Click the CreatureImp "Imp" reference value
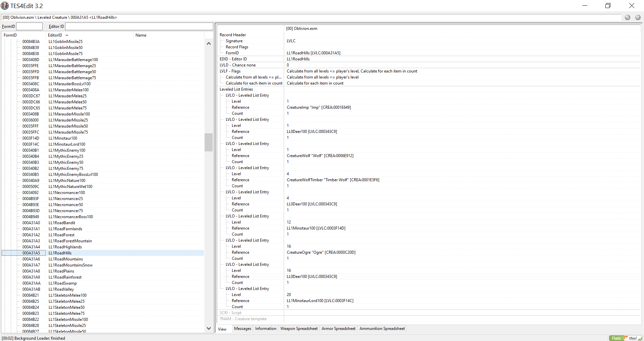This screenshot has height=341, width=644. tap(319, 107)
